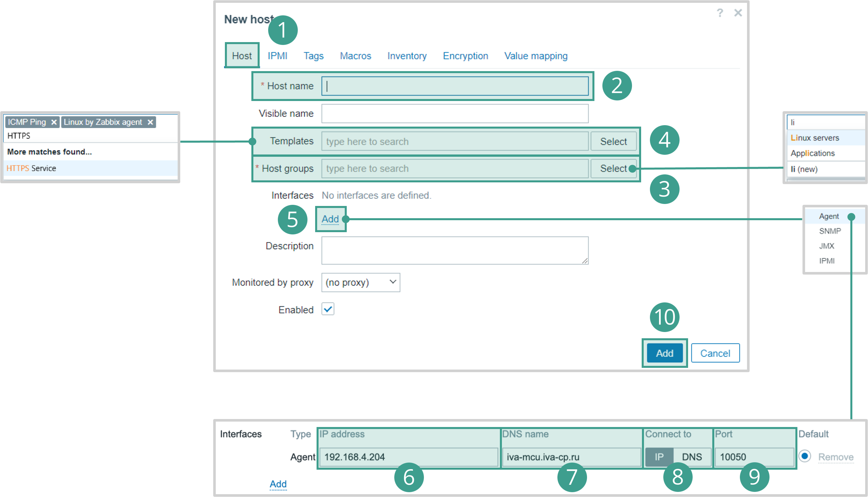Focus the Host name input field
This screenshot has height=497, width=868.
[x=454, y=86]
